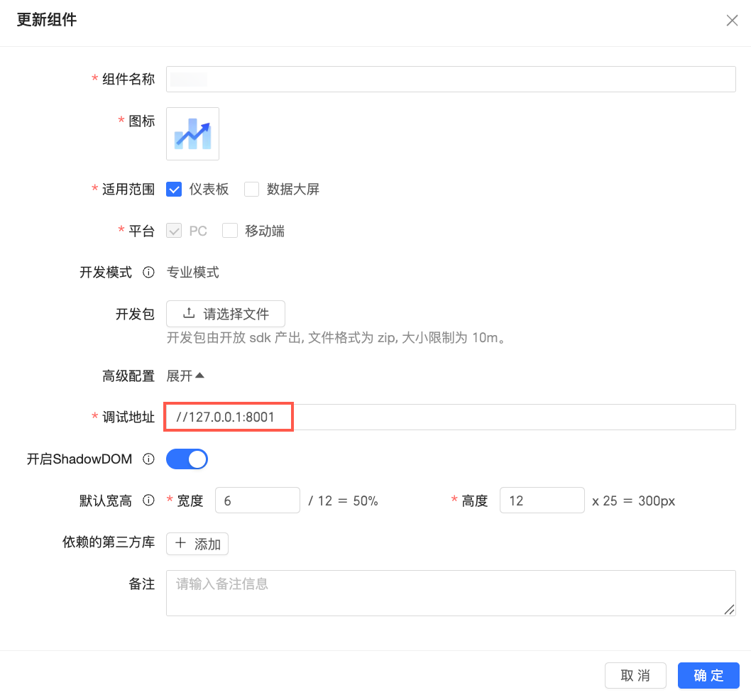Image resolution: width=751 pixels, height=700 pixels.
Task: Toggle the 开启ShadowDOM switch off
Action: click(x=187, y=459)
